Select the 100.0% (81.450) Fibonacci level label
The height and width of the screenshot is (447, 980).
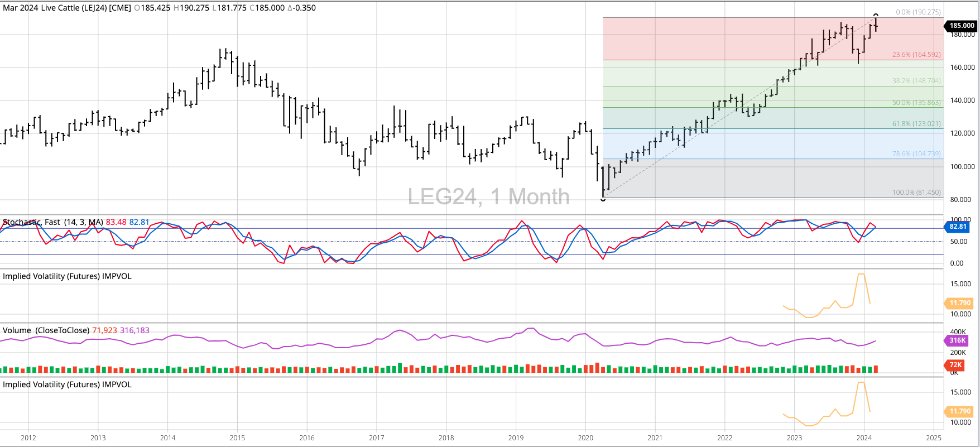pos(916,193)
